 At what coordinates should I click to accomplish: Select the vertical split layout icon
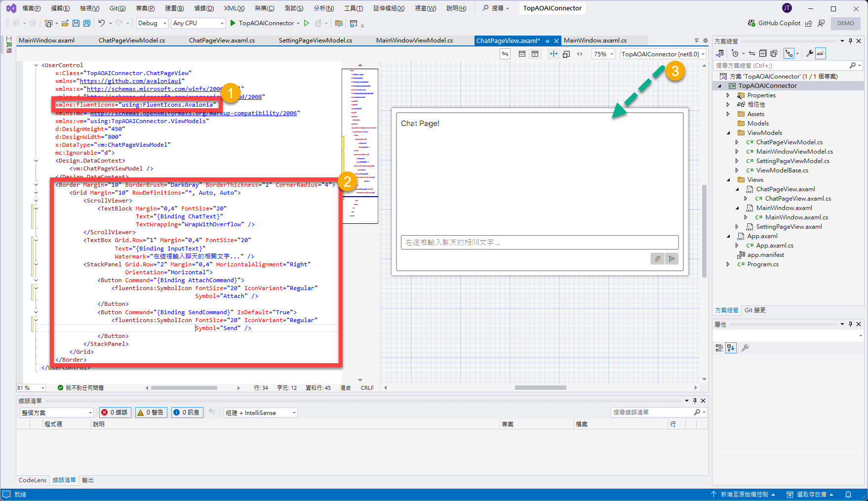[x=535, y=54]
